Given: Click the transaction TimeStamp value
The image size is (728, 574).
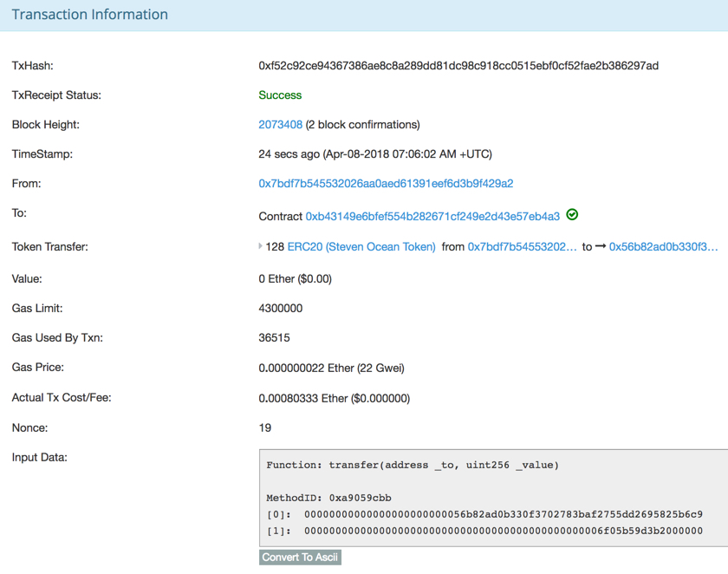Looking at the screenshot, I should coord(375,154).
